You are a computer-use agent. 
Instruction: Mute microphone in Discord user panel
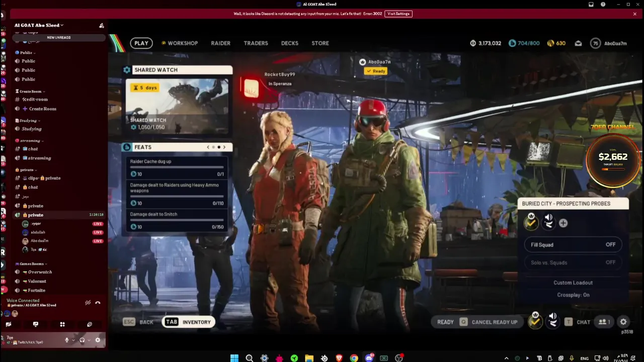coord(66,340)
